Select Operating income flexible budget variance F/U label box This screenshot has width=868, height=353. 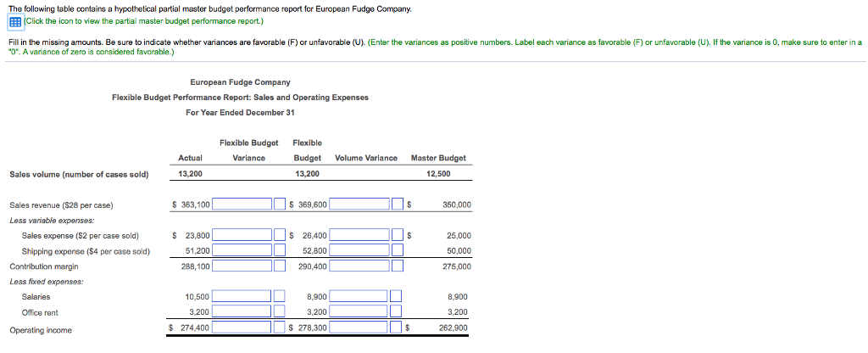coord(280,328)
